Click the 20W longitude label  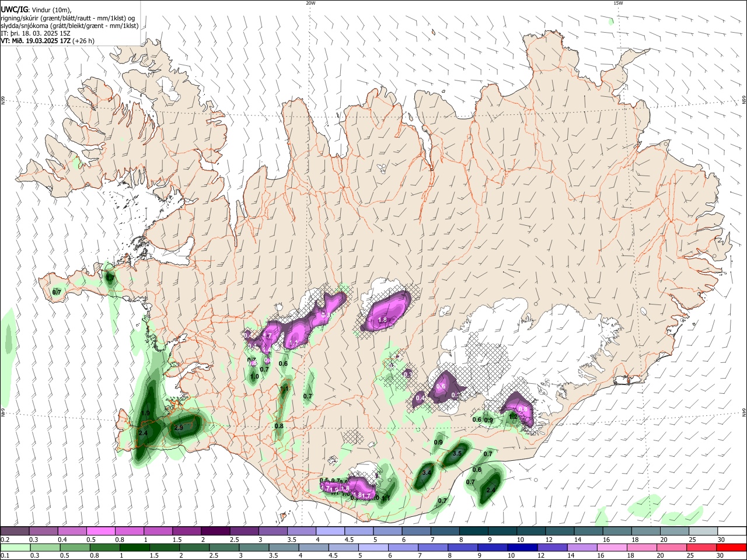tap(310, 3)
